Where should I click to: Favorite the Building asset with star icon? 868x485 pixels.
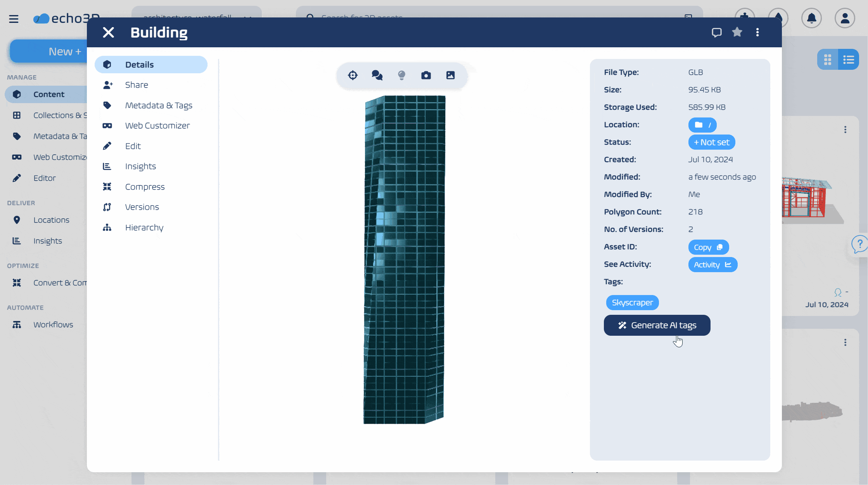tap(737, 32)
